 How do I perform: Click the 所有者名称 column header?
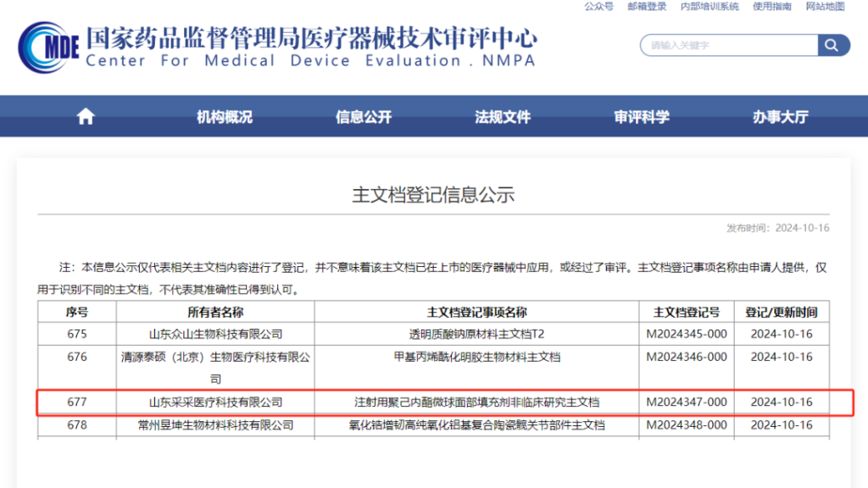pos(215,312)
